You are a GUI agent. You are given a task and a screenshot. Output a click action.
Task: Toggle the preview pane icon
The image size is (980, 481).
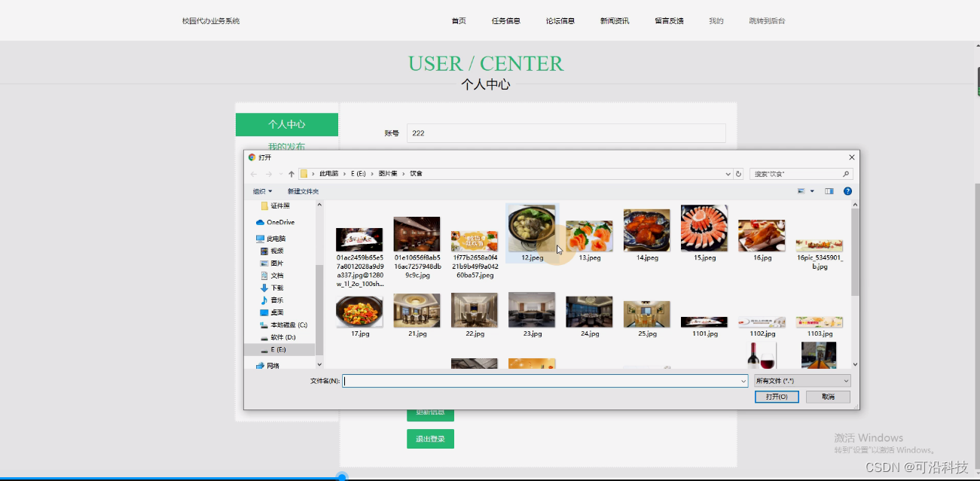pyautogui.click(x=829, y=190)
